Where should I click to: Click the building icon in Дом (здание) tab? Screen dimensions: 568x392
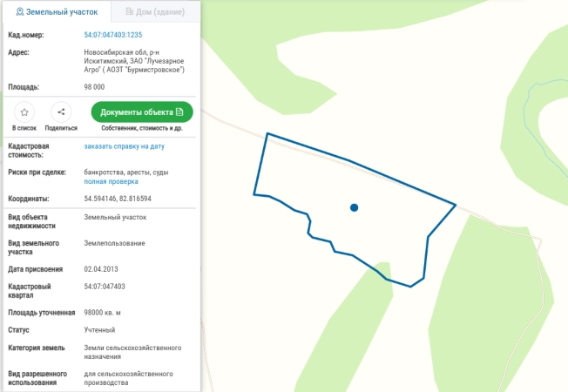click(x=130, y=12)
